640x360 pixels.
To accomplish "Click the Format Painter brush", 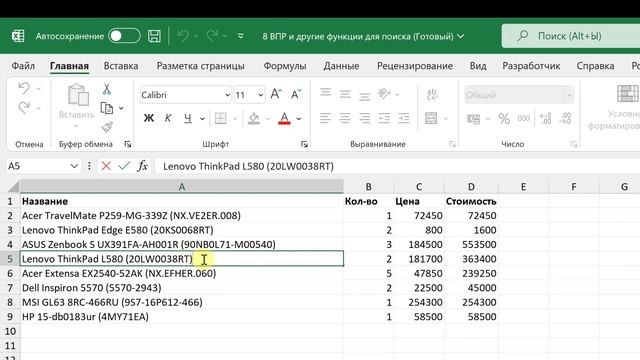I will [x=107, y=127].
